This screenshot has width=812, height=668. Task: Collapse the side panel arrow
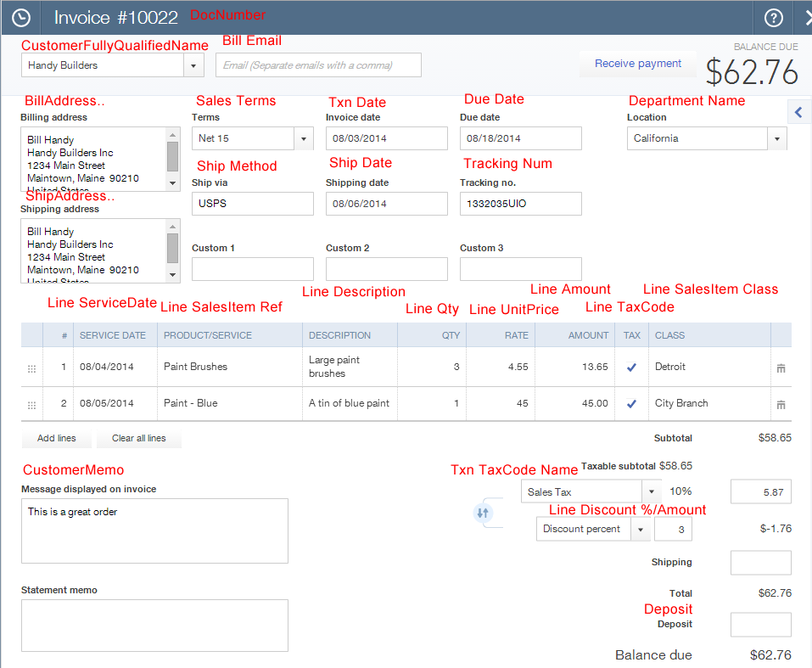coord(798,112)
